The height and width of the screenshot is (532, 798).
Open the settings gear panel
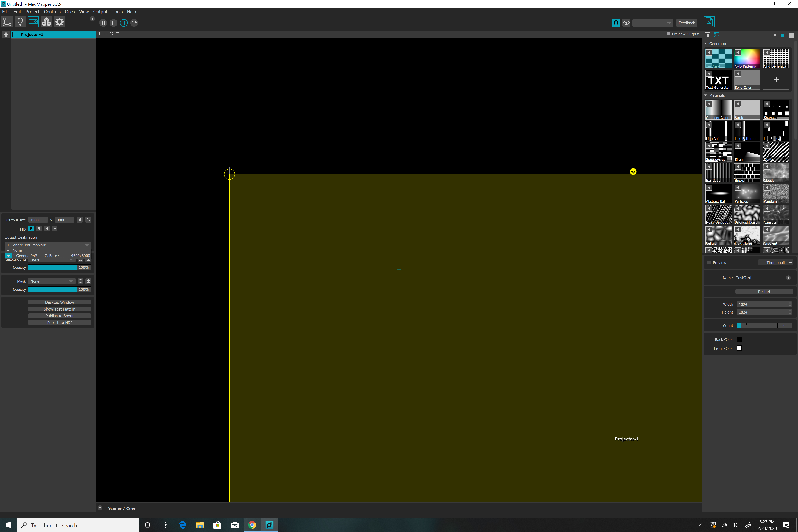point(59,22)
